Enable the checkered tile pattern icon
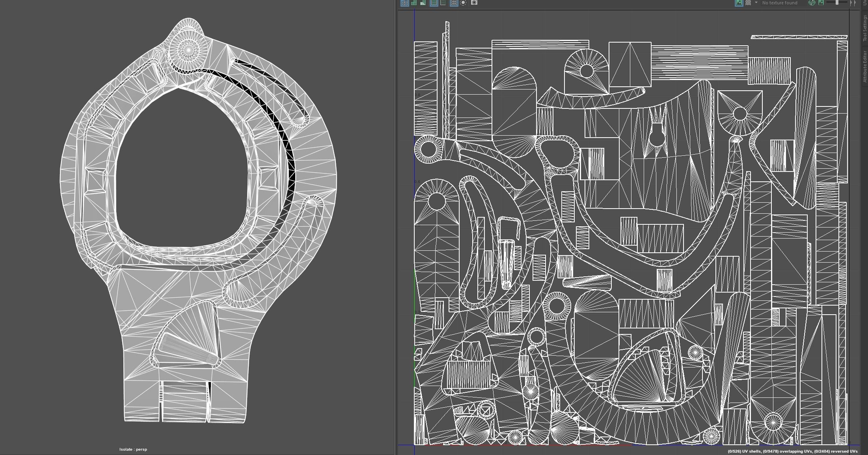The image size is (868, 455). [x=748, y=3]
